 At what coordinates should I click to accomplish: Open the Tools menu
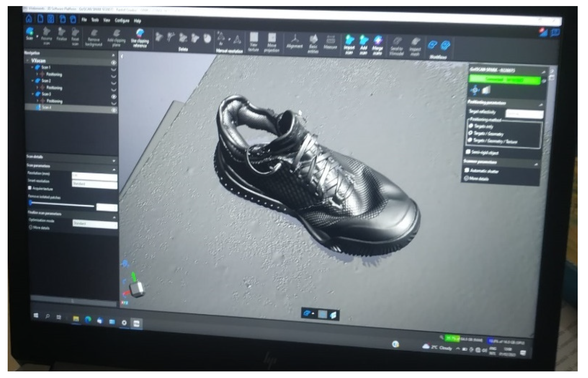point(95,20)
